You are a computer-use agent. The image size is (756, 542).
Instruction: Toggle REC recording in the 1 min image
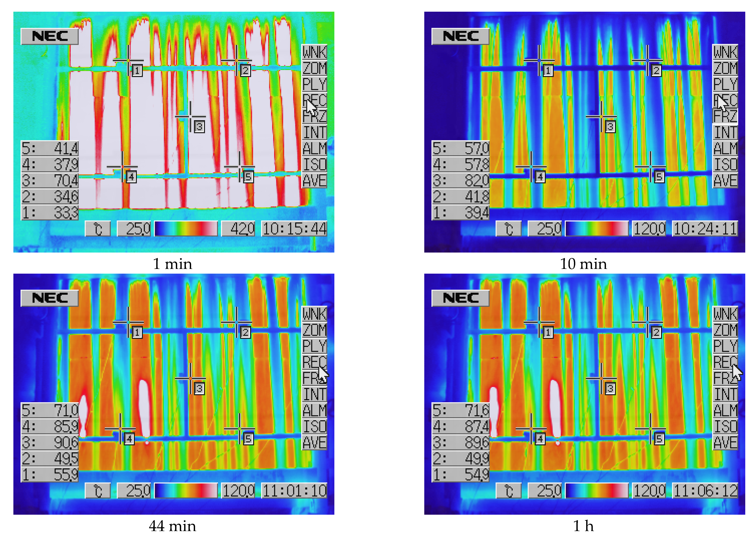coord(314,100)
